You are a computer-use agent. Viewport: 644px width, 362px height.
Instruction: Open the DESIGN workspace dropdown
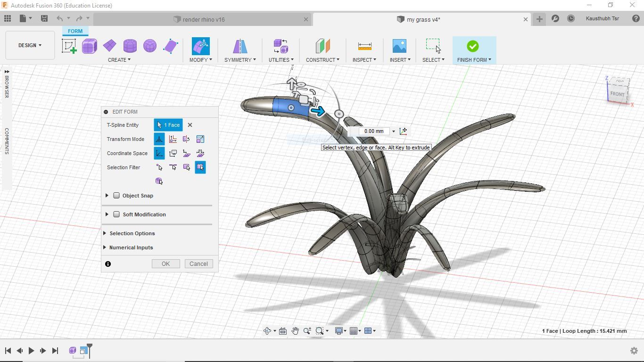pos(30,45)
